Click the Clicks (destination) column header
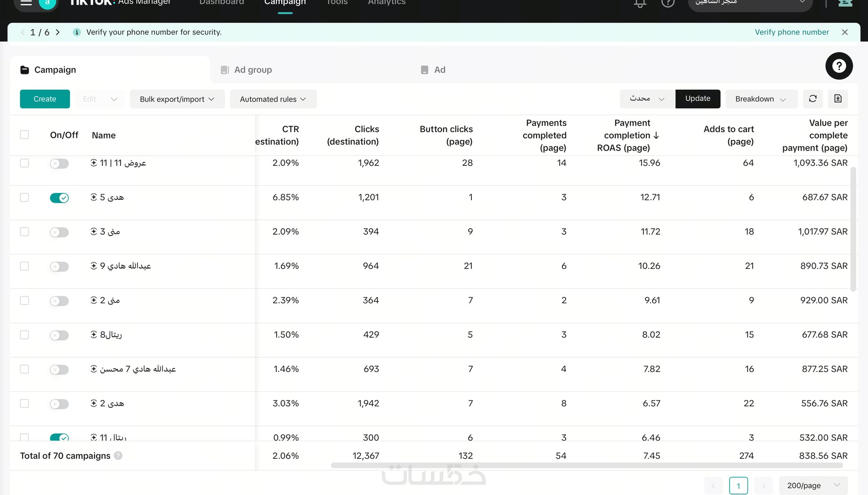This screenshot has height=495, width=868. [353, 135]
